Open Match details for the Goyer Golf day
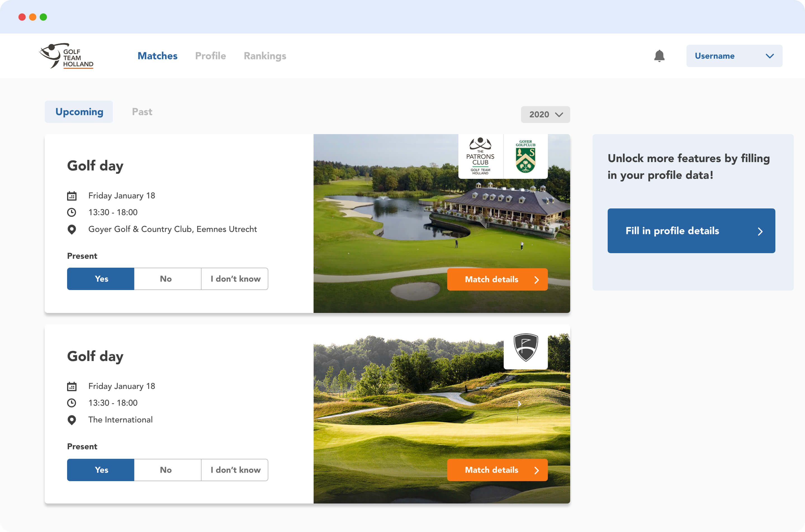805x532 pixels. (x=497, y=280)
